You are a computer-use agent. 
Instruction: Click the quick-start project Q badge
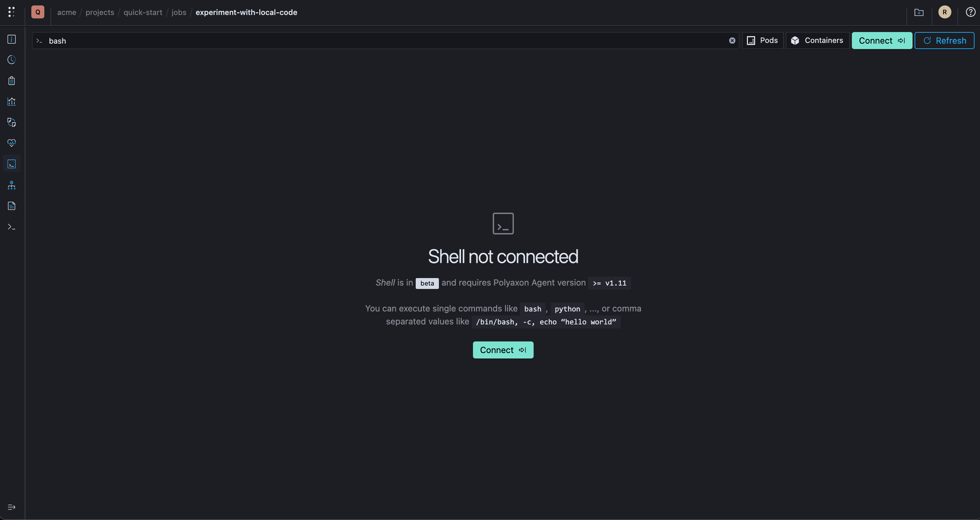coord(38,12)
